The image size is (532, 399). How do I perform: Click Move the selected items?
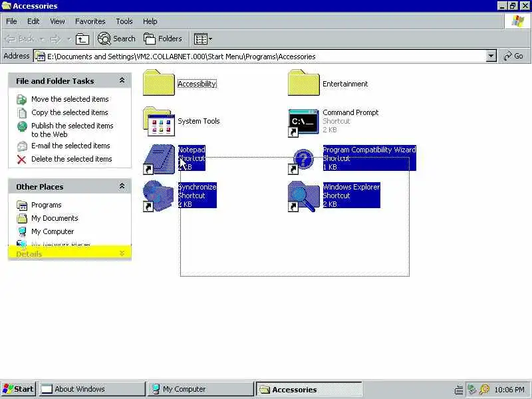[x=70, y=99]
